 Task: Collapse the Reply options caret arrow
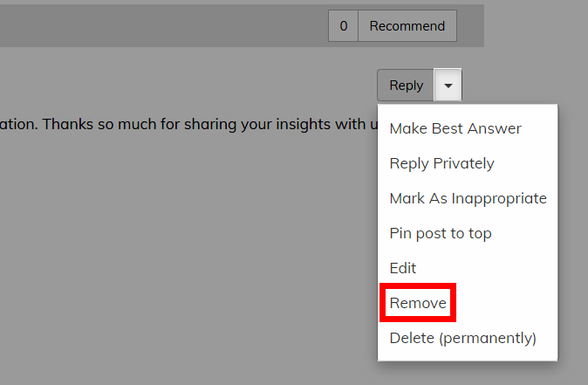tap(448, 86)
